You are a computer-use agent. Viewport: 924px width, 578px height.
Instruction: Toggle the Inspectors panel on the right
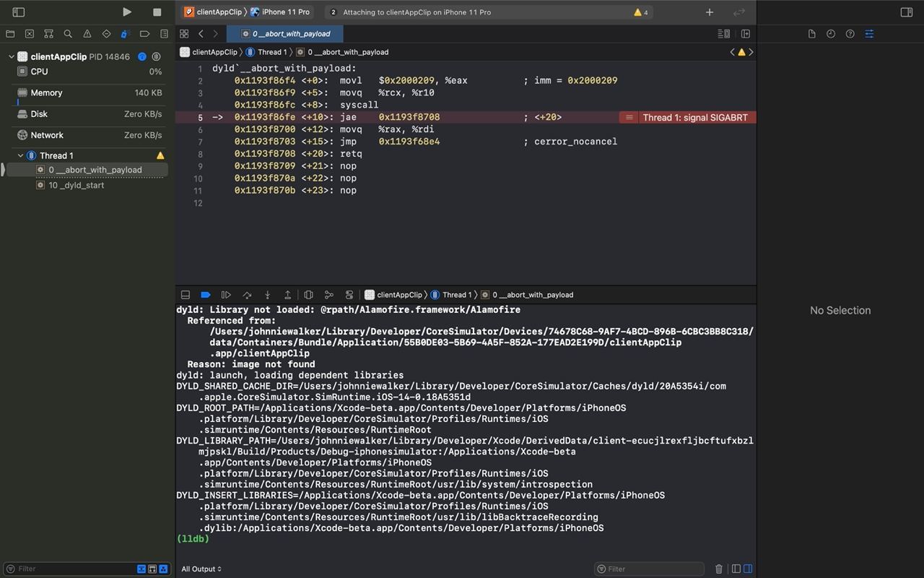(907, 12)
